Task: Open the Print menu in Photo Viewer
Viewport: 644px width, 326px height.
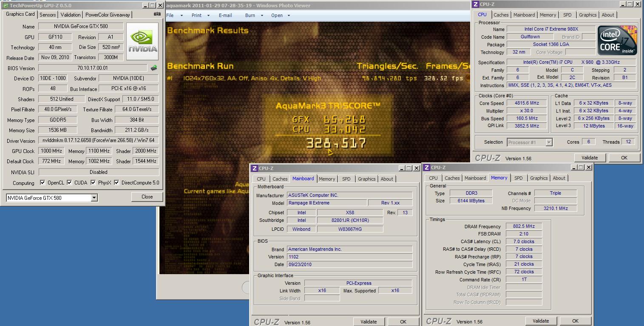Action: pyautogui.click(x=200, y=15)
